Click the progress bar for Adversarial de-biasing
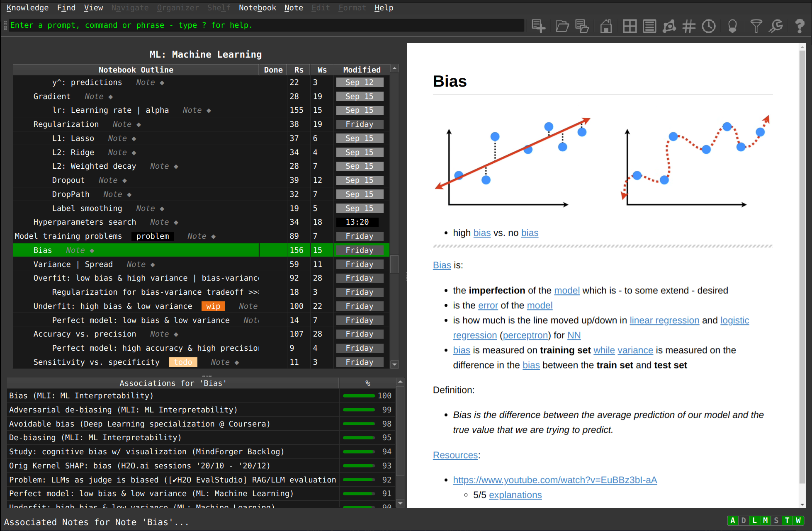The image size is (812, 531). 359,410
